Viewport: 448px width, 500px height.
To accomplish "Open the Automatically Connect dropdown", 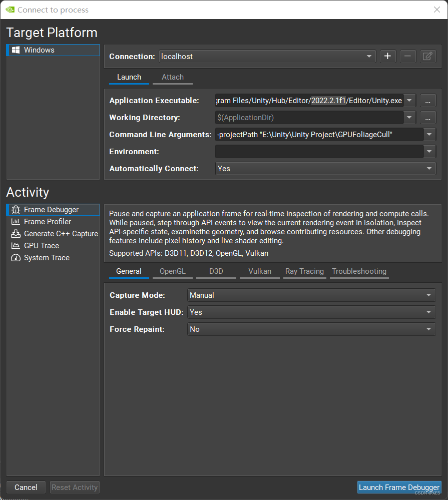I will pyautogui.click(x=325, y=168).
